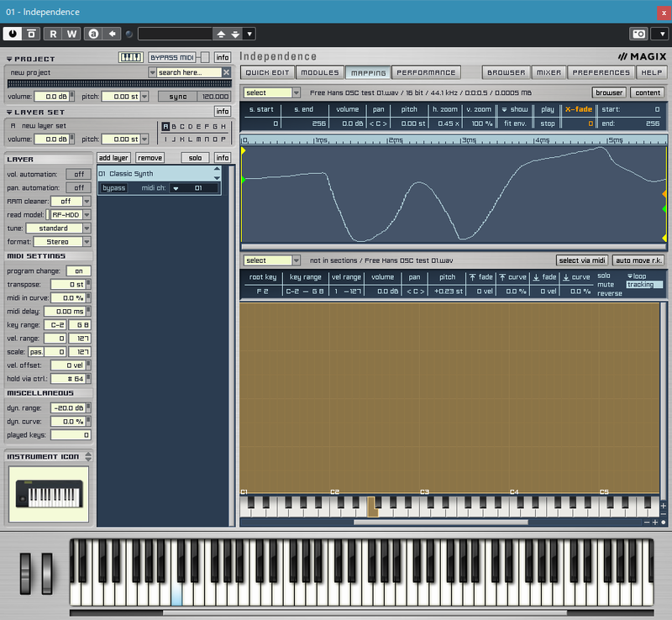This screenshot has width=672, height=620.
Task: Click the Write "W" icon in the toolbar
Action: (71, 34)
